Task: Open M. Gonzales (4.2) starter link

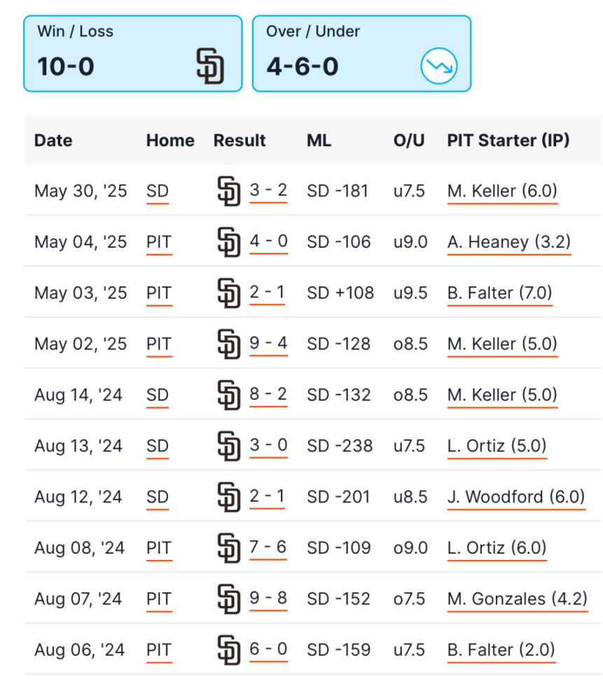Action: pyautogui.click(x=518, y=598)
